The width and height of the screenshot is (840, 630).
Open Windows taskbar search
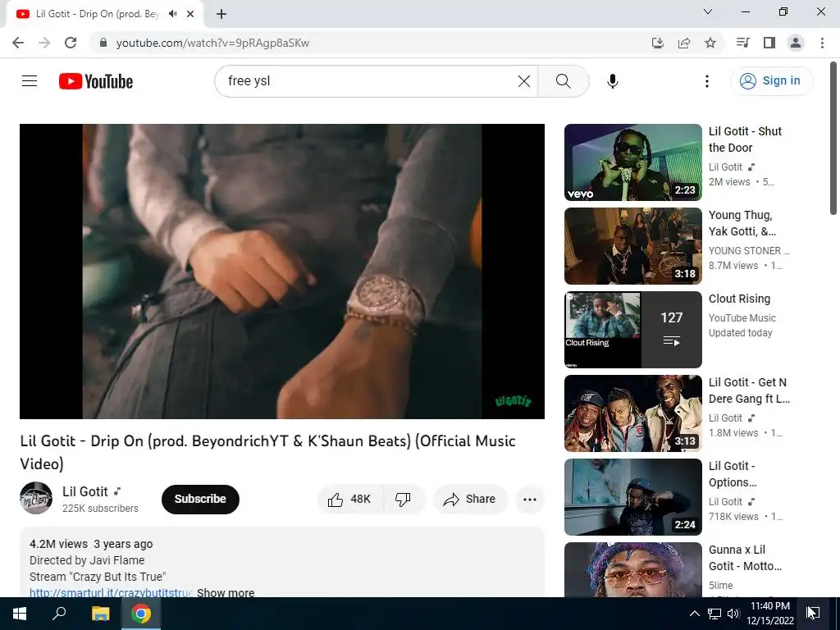click(59, 614)
